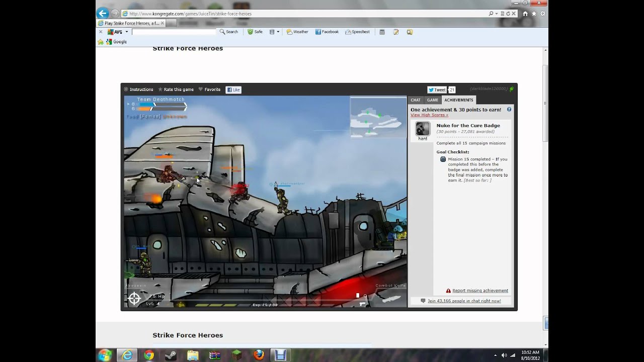The image size is (644, 362).
Task: Click the AVG toolbar Search button
Action: 229,32
